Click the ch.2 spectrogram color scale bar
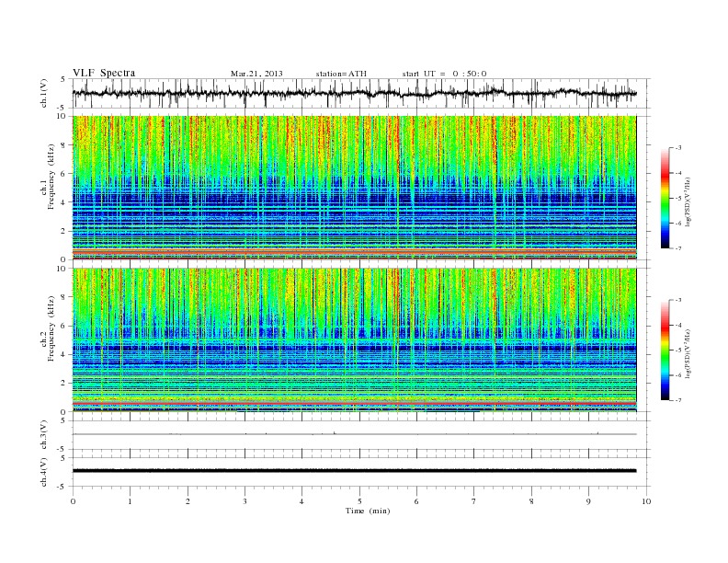Image resolution: width=728 pixels, height=563 pixels. click(x=665, y=350)
